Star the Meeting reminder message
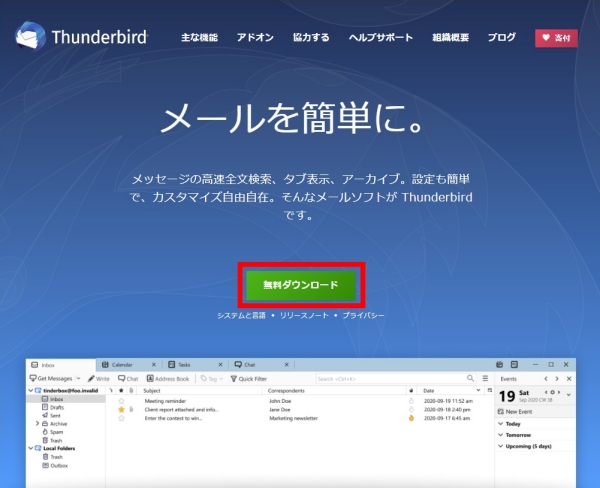Screen dimensions: 600x488 click(x=121, y=401)
